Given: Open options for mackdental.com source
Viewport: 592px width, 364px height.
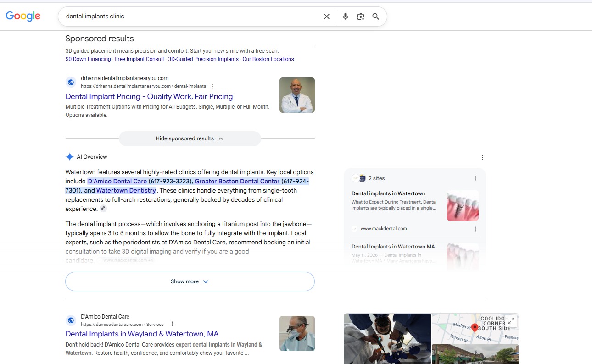Looking at the screenshot, I should (x=475, y=229).
